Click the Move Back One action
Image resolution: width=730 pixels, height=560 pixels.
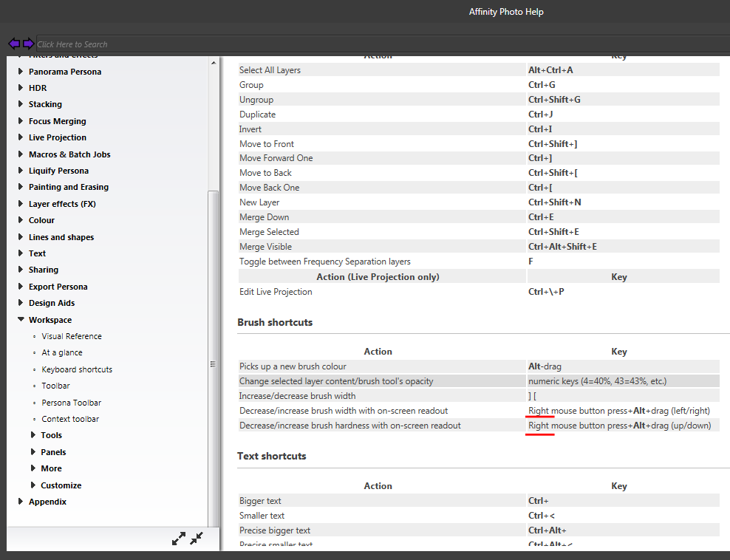coord(269,188)
